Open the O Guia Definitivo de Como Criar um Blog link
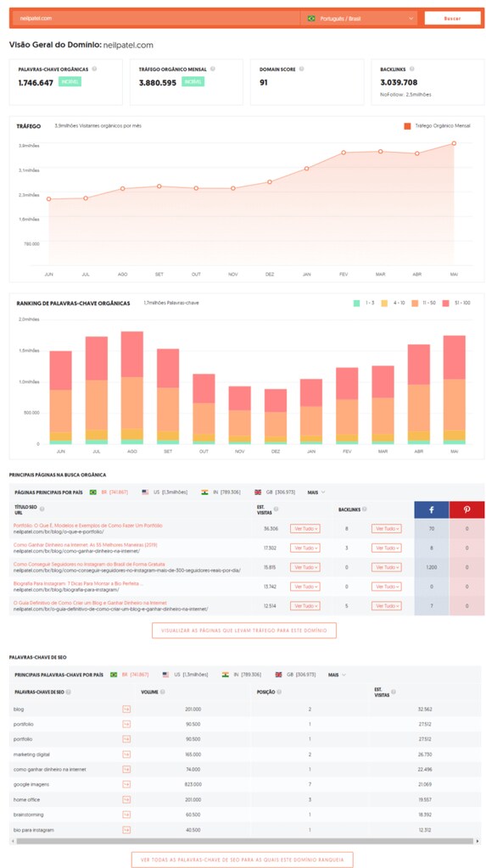 coord(90,603)
